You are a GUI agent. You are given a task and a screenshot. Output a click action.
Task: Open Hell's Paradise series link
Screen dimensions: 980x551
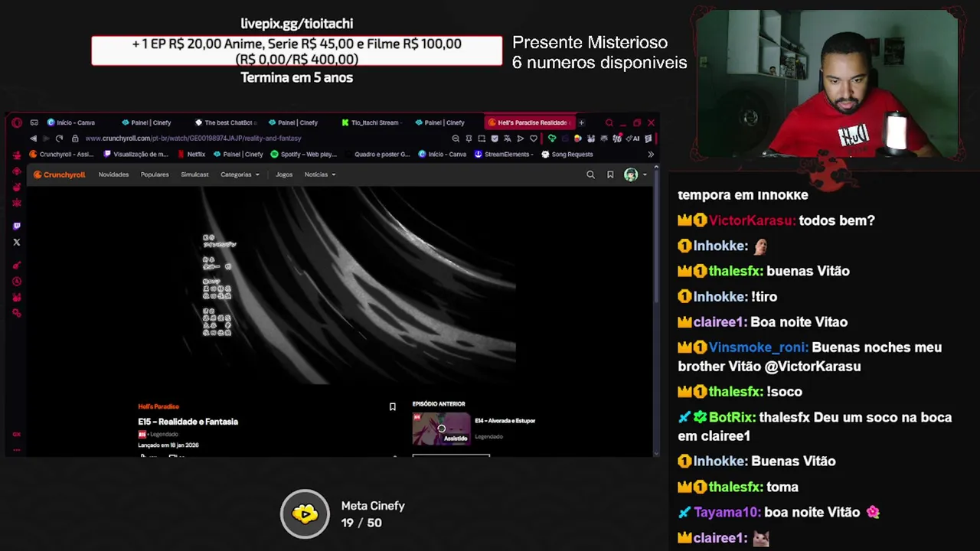pyautogui.click(x=158, y=406)
